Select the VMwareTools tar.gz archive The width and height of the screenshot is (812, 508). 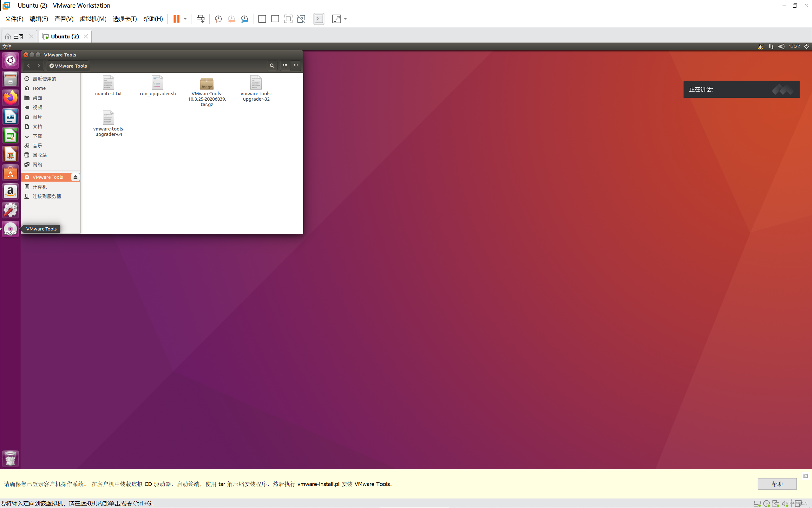[207, 91]
